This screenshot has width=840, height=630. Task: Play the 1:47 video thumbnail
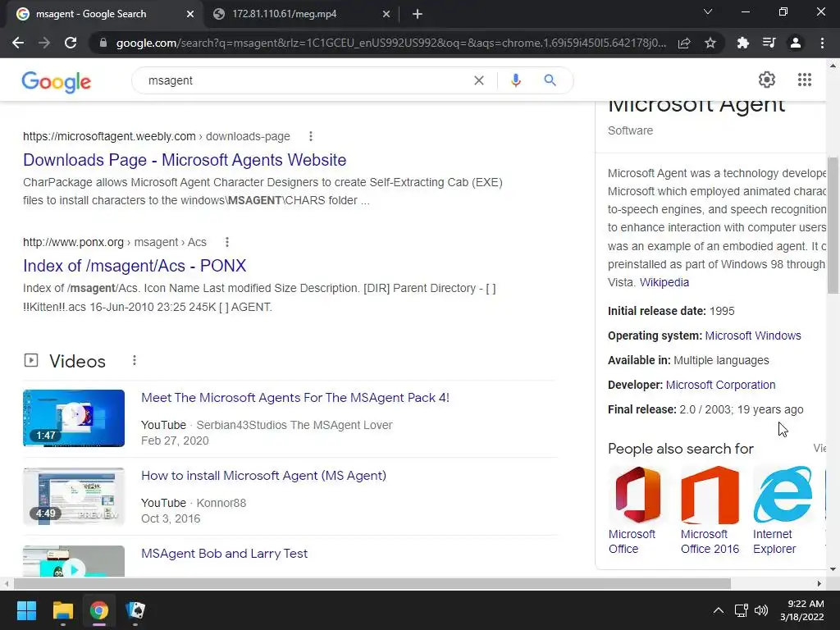(x=74, y=418)
